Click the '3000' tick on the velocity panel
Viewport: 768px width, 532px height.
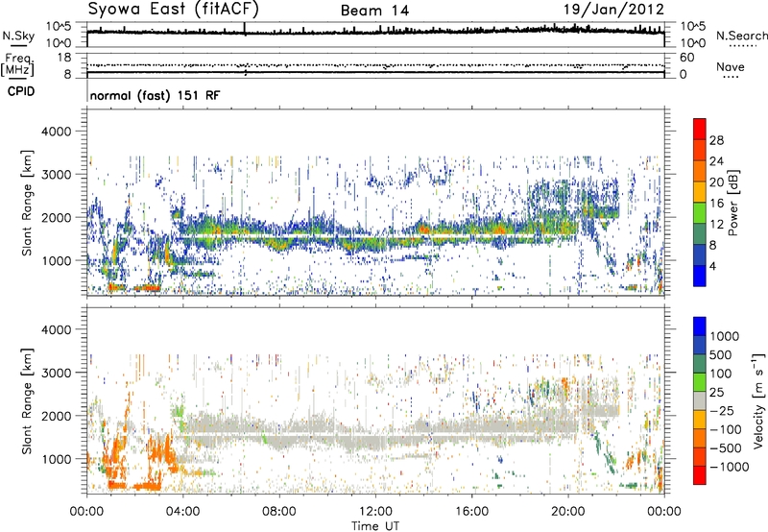[56, 373]
